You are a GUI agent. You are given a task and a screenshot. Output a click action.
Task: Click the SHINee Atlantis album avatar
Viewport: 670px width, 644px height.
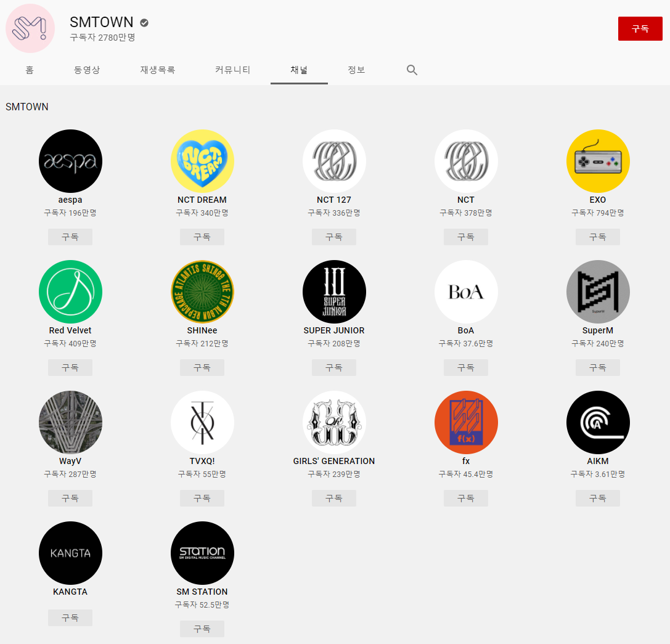(x=202, y=292)
